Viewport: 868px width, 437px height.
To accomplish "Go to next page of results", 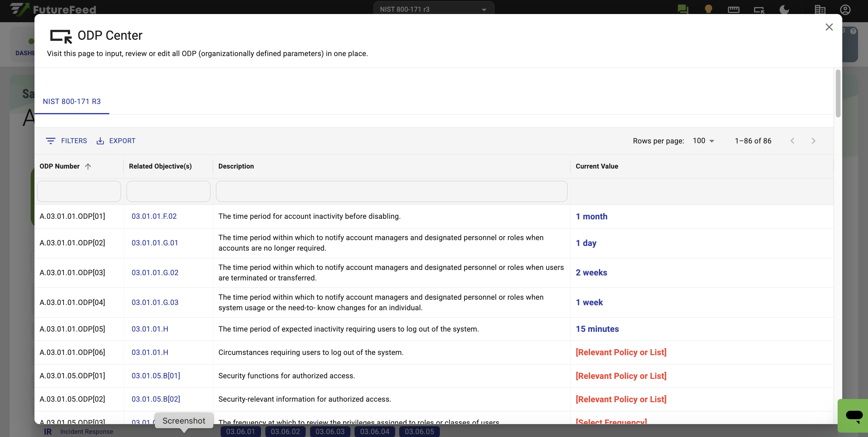I will pos(813,141).
